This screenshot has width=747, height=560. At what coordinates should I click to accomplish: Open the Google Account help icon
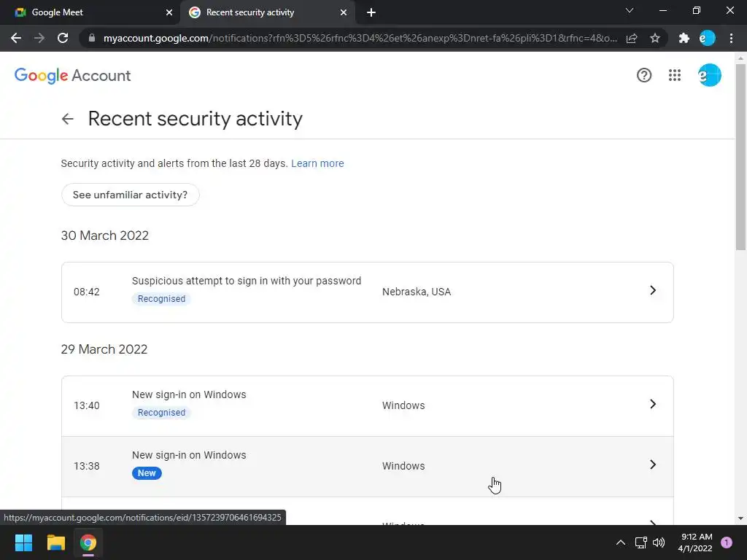coord(644,75)
